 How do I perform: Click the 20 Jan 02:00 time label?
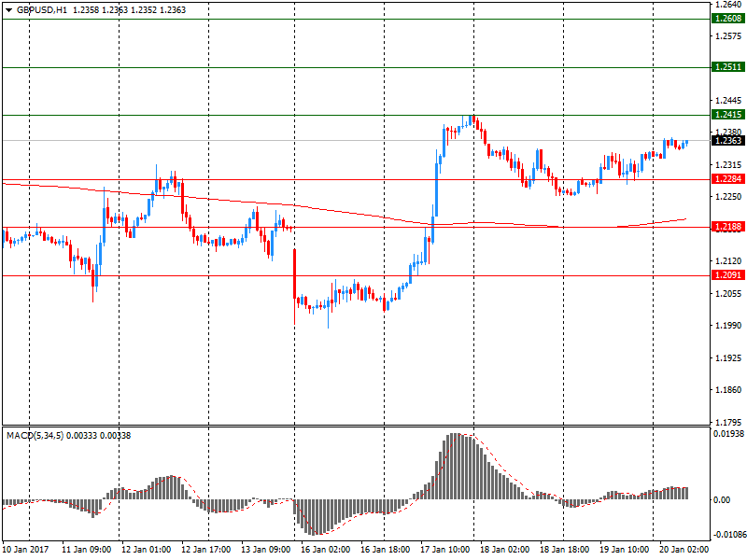click(684, 550)
